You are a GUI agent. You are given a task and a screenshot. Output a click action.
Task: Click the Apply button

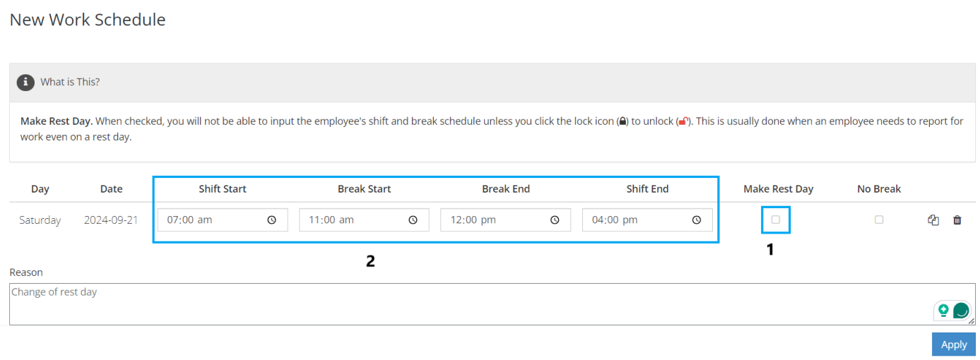tap(954, 344)
